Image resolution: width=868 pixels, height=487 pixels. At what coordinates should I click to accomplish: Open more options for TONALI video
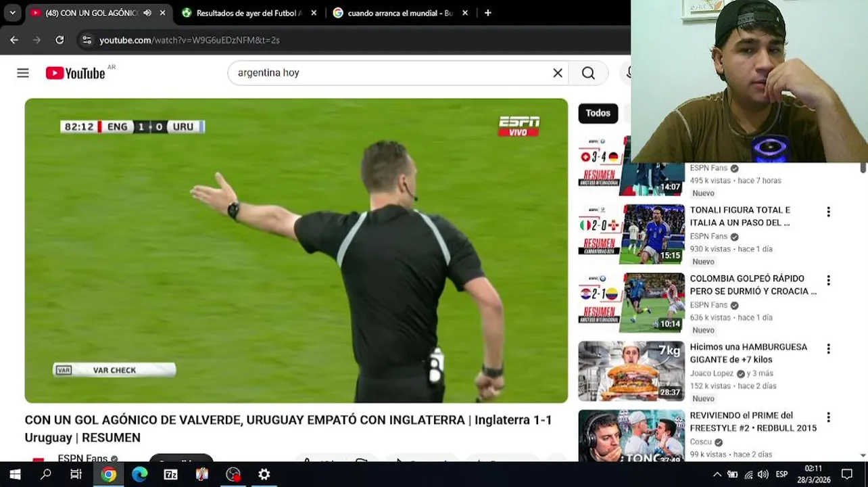(x=828, y=212)
